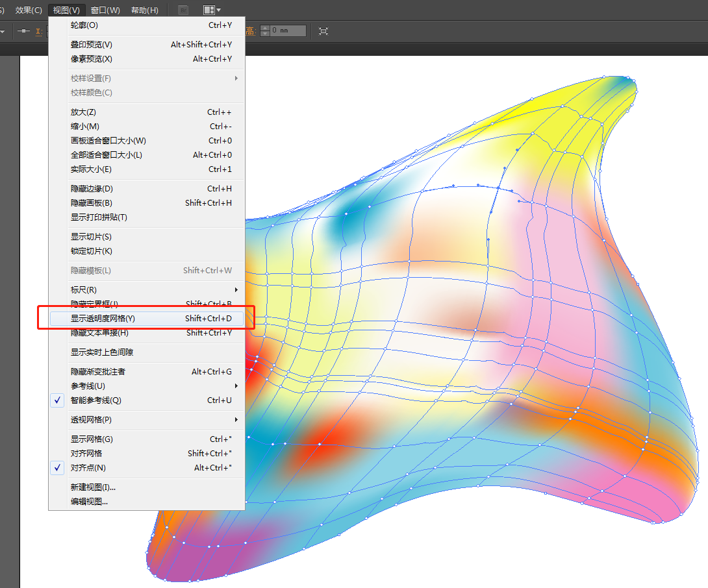Click the Arrange Documents layout icon
This screenshot has height=588, width=708.
click(x=209, y=10)
